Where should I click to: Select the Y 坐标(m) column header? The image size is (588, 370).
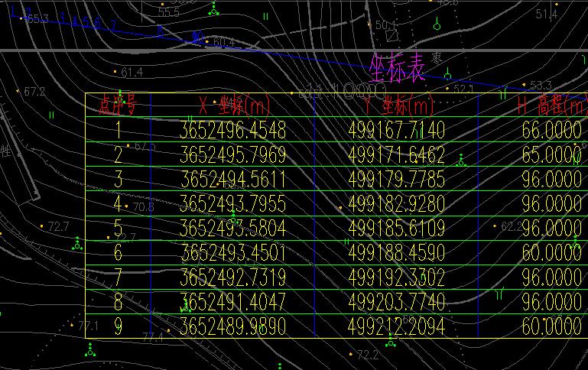[399, 105]
